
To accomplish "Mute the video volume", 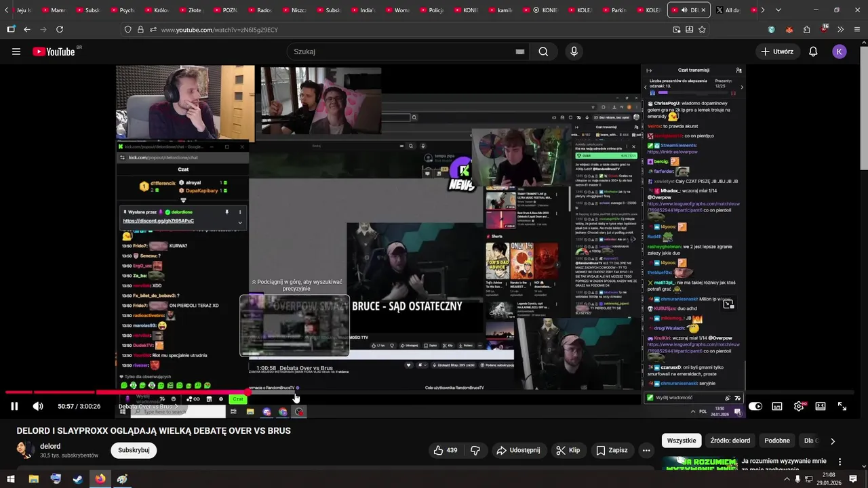I will click(38, 406).
